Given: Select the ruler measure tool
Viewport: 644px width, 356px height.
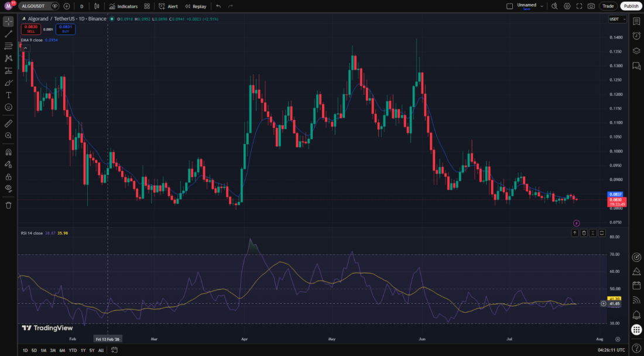Looking at the screenshot, I should (x=8, y=123).
